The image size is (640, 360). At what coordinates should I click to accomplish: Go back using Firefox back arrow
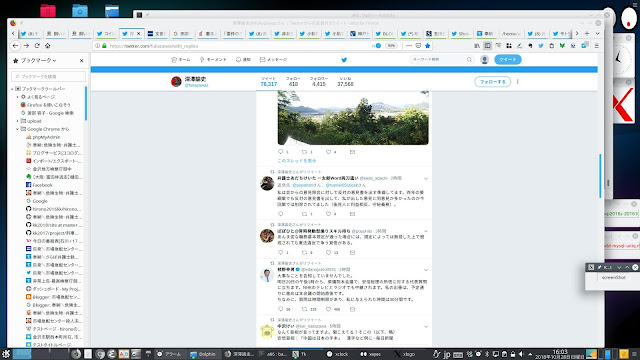click(16, 46)
